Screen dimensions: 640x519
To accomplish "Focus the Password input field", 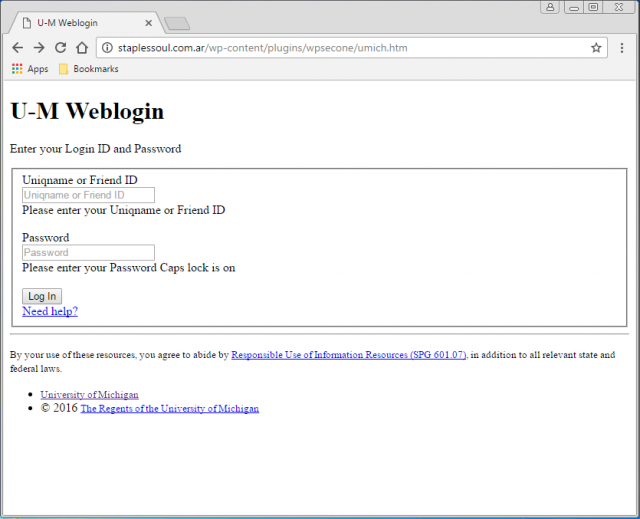I will 89,253.
